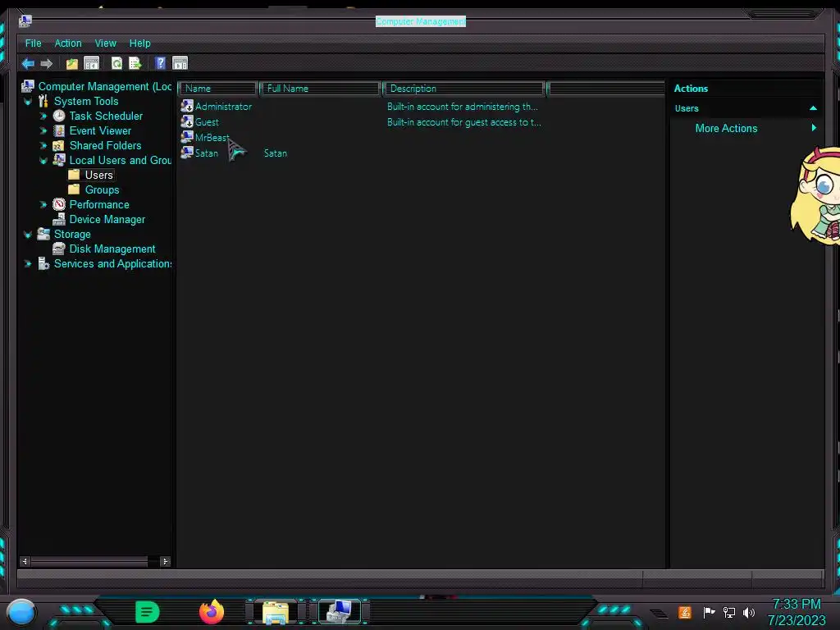Toggle Show/Hide Action Pane toolbar icon
Image resolution: width=840 pixels, height=630 pixels.
(180, 63)
